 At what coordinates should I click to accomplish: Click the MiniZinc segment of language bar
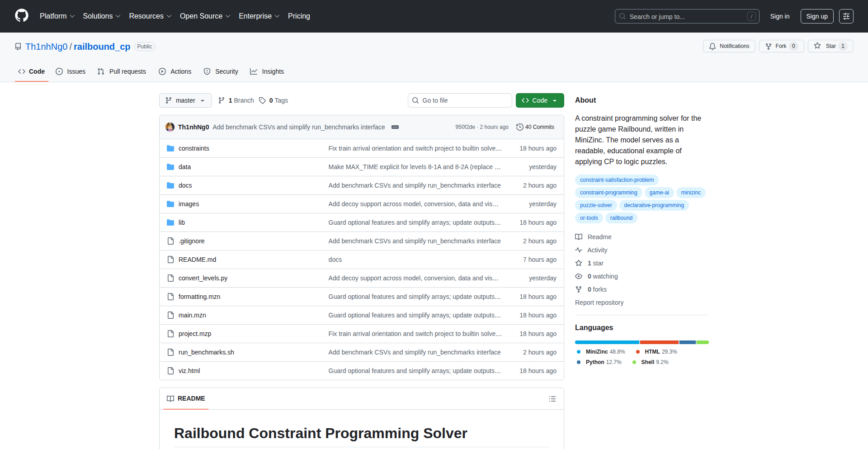607,342
